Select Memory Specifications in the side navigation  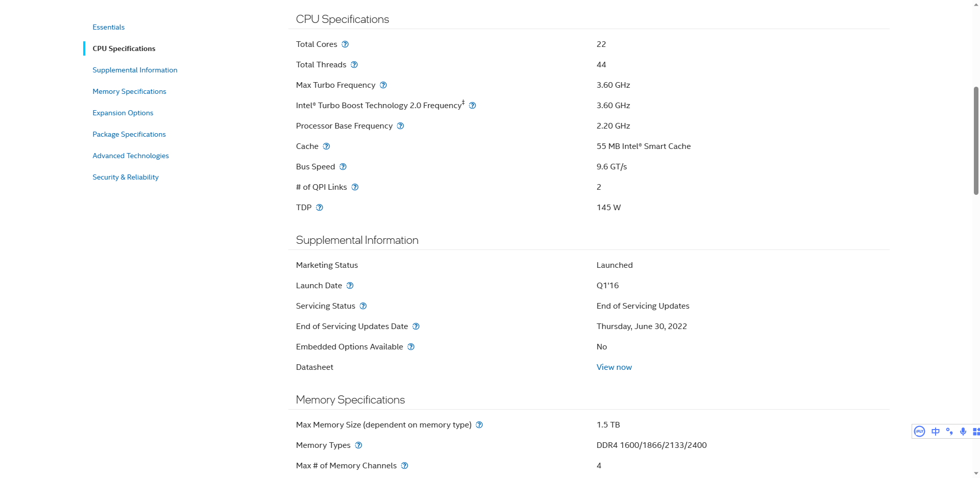(x=130, y=91)
